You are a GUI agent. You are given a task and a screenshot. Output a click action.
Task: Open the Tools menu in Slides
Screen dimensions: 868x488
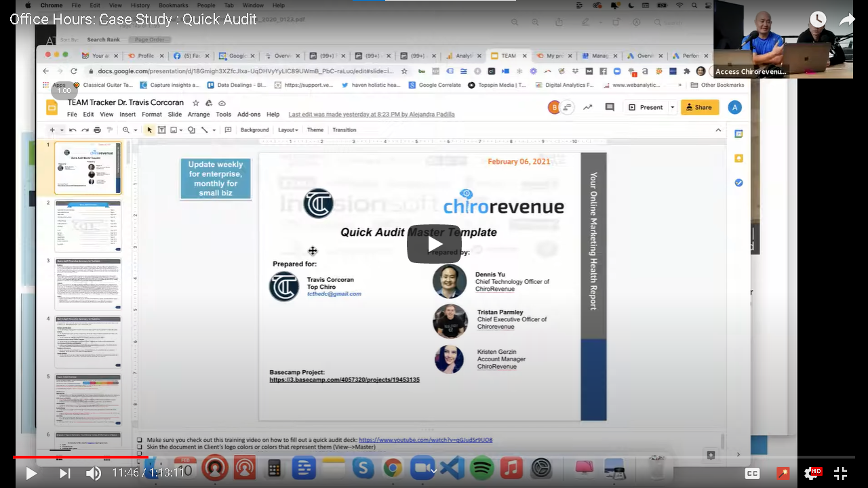click(223, 115)
